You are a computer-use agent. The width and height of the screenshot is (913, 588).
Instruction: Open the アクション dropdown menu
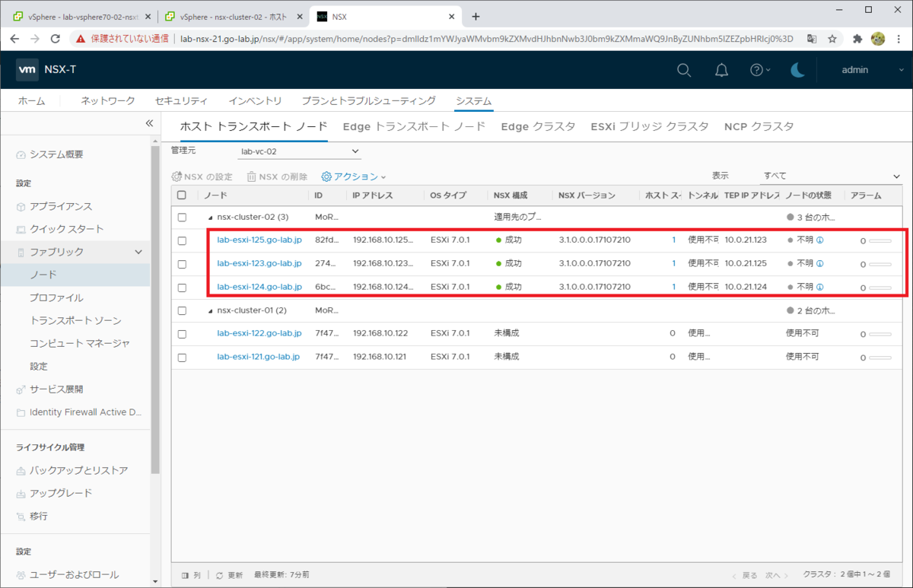(x=354, y=176)
